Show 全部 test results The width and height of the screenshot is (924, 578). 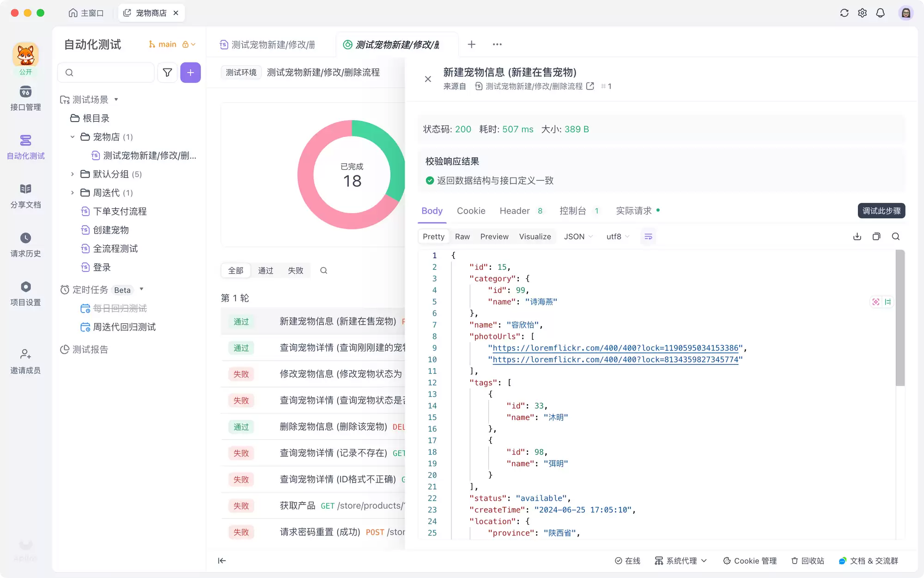tap(236, 271)
